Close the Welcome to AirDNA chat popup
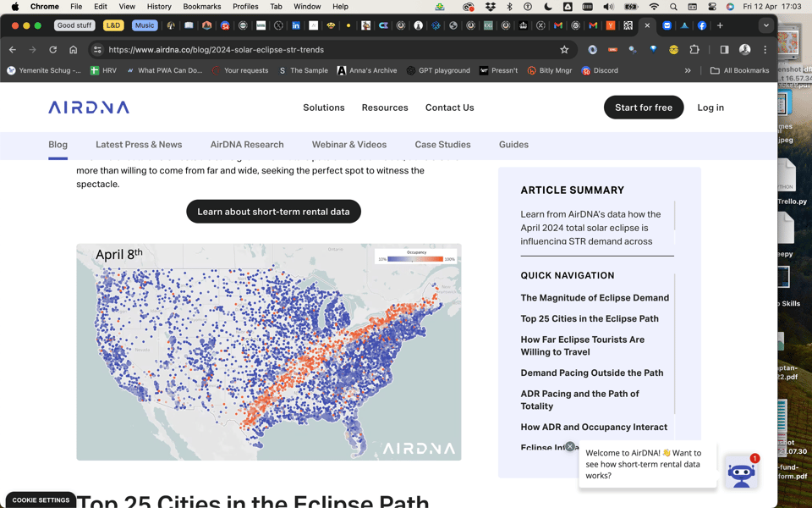Viewport: 812px width, 508px height. (570, 446)
